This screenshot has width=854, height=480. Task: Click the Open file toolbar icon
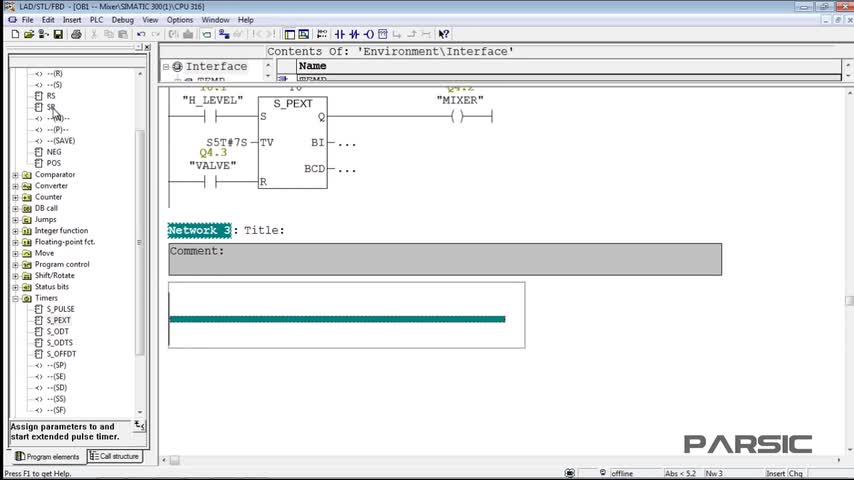[x=29, y=34]
